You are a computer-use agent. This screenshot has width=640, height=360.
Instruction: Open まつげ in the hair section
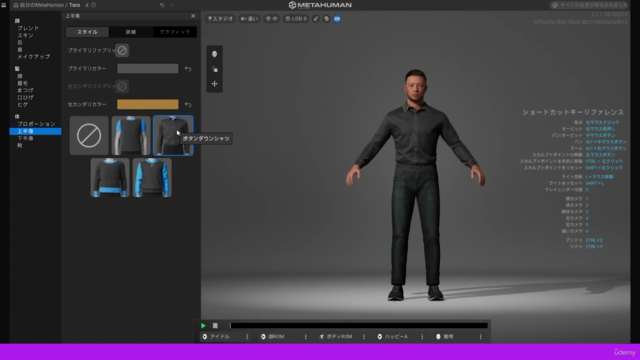click(x=25, y=90)
